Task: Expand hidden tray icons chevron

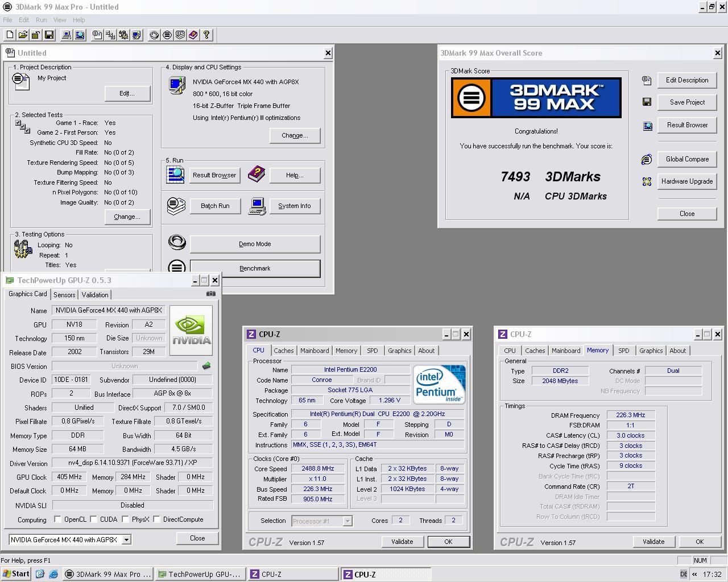Action: click(694, 574)
